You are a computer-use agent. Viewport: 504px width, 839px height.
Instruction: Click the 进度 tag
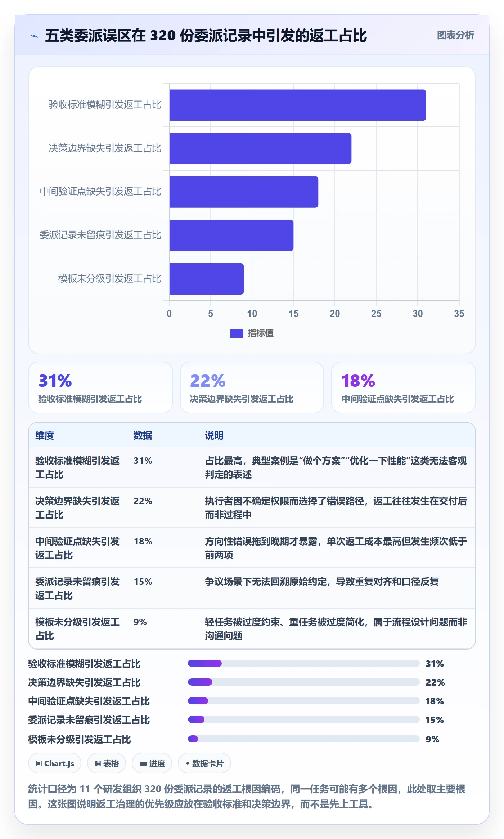point(152,763)
